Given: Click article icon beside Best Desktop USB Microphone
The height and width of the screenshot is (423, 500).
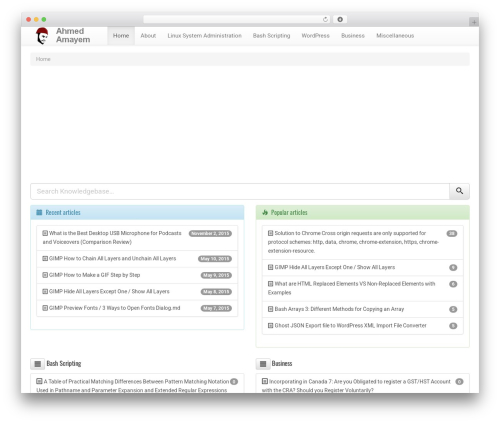Looking at the screenshot, I should pos(45,233).
